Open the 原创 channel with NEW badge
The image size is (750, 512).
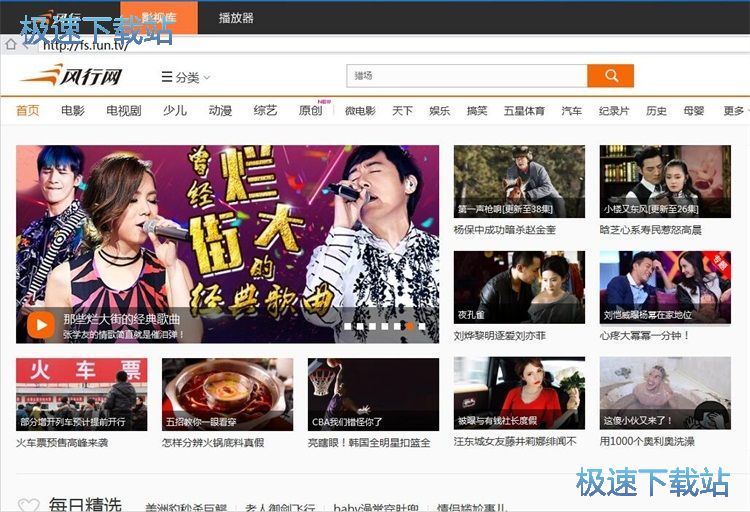tap(311, 111)
